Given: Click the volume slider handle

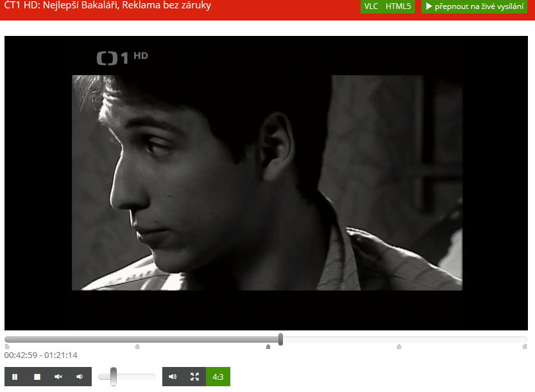Looking at the screenshot, I should [114, 377].
